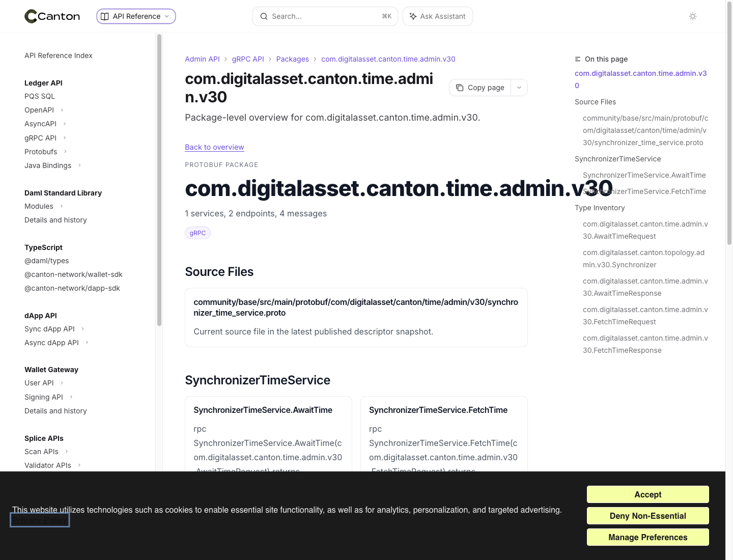
Task: Click the Ask Assistant sparkle icon
Action: click(413, 16)
